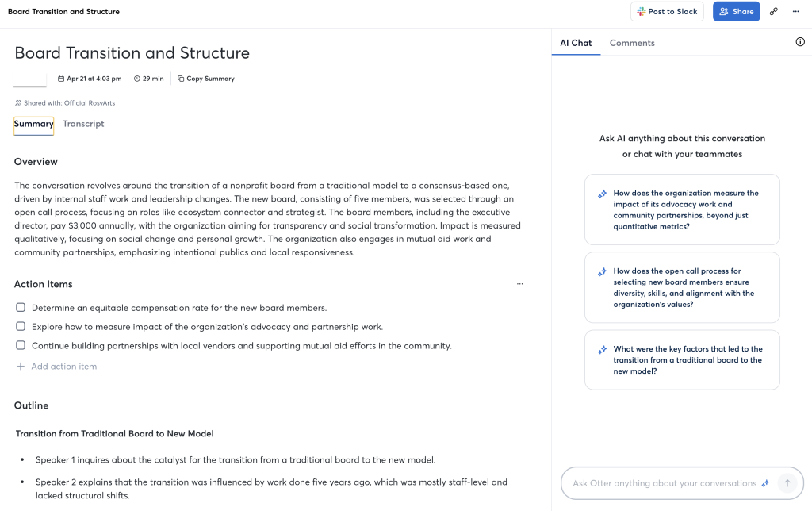Click the blue Share button
Screen dimensions: 812x511
(736, 12)
